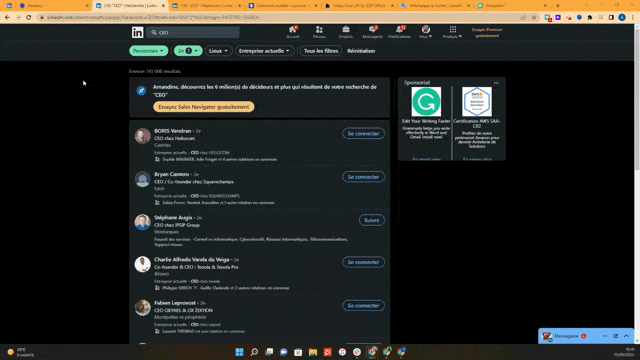Connect with BORIS Vendran
The image size is (640, 360).
(363, 133)
